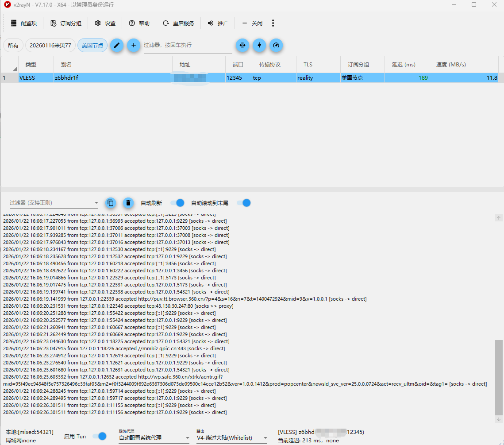
Task: Click the lightning bolt test icon
Action: pos(259,45)
